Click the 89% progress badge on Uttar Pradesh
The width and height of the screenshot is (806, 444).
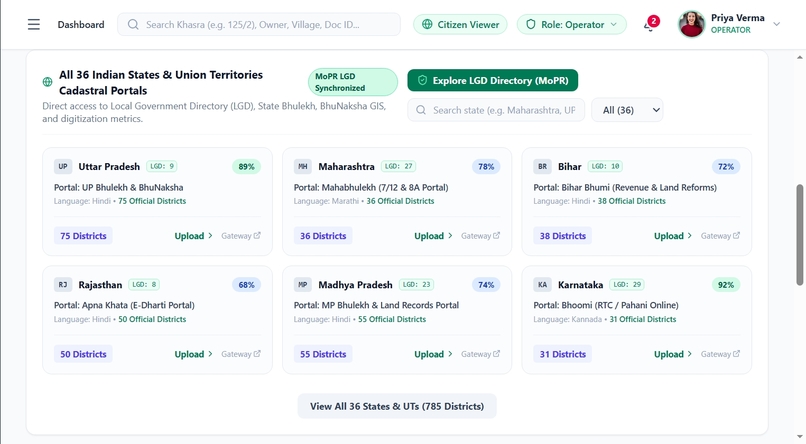[x=246, y=166]
